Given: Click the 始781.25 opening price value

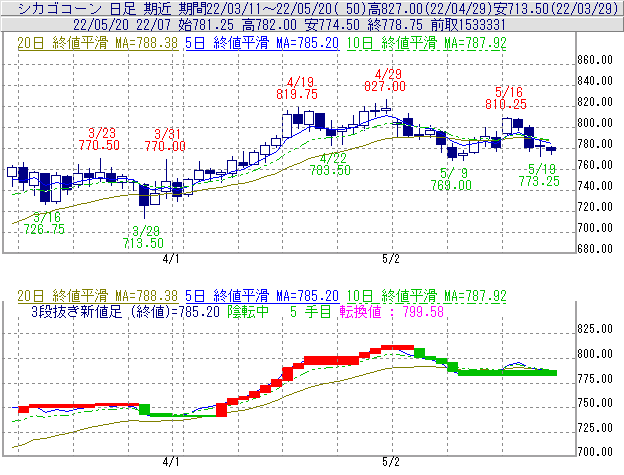Looking at the screenshot, I should point(206,25).
